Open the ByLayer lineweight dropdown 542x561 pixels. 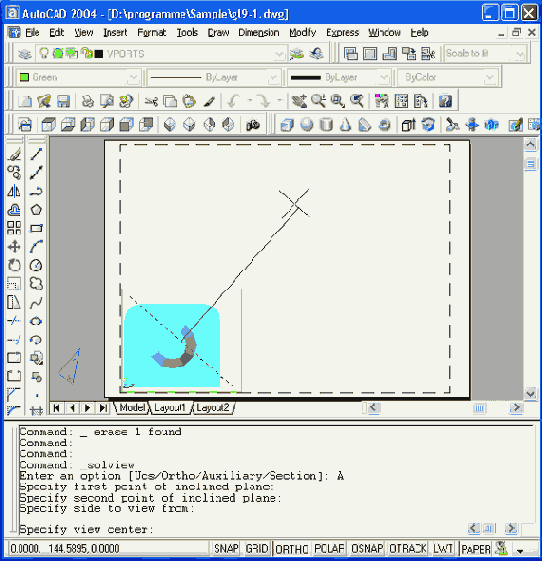point(384,78)
